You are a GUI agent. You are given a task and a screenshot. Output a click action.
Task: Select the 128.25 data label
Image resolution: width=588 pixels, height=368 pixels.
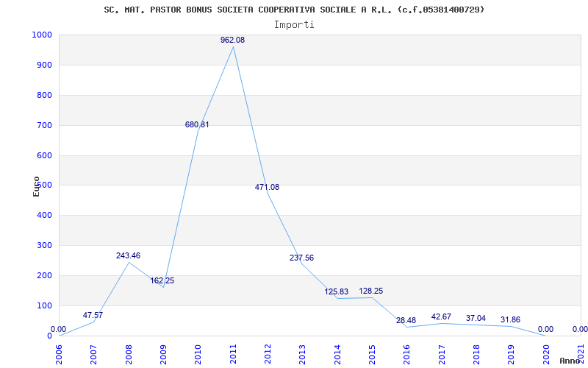coord(371,291)
